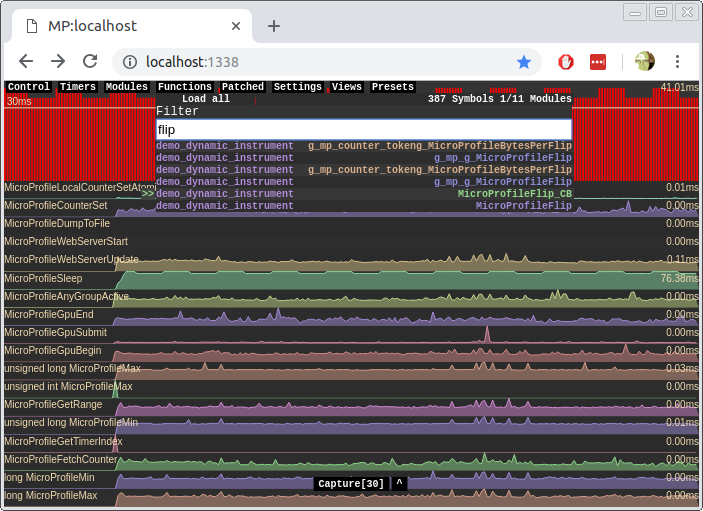The height and width of the screenshot is (511, 703).
Task: Open the Chrome profile avatar
Action: (x=644, y=62)
